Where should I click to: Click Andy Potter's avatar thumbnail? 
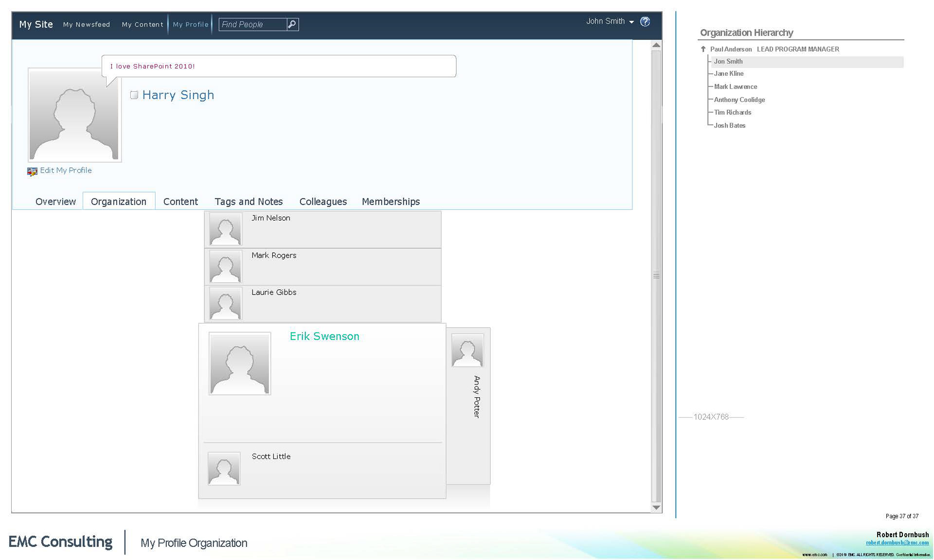[467, 350]
